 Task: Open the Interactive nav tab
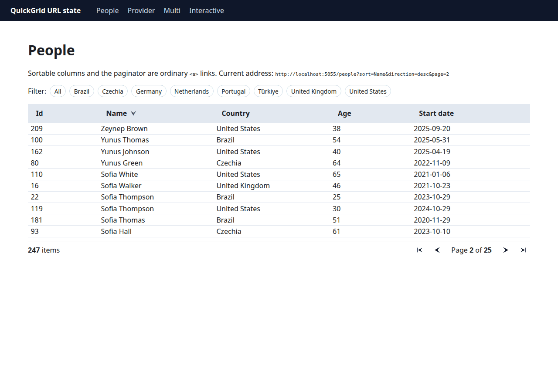click(207, 10)
